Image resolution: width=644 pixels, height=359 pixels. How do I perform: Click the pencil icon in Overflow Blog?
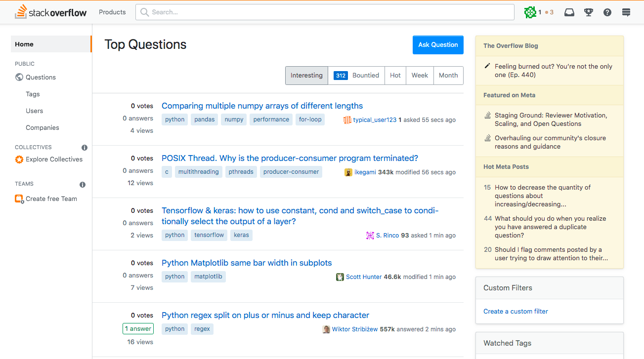pyautogui.click(x=487, y=66)
